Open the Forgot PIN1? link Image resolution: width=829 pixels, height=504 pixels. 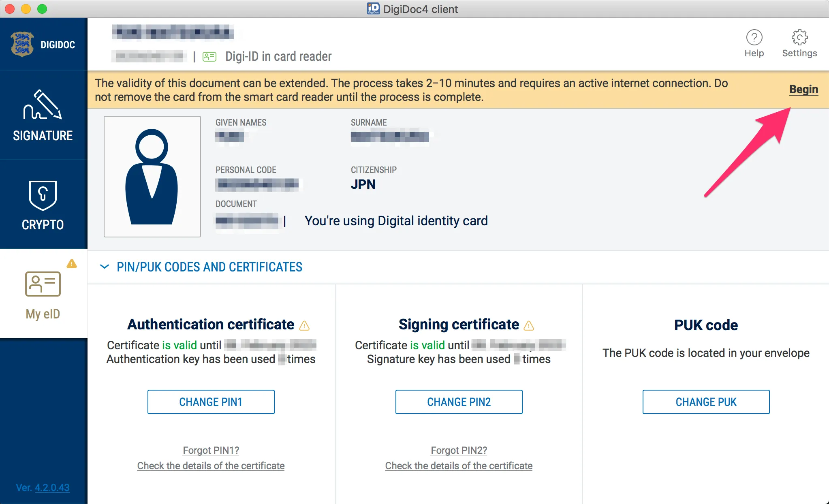pyautogui.click(x=211, y=450)
